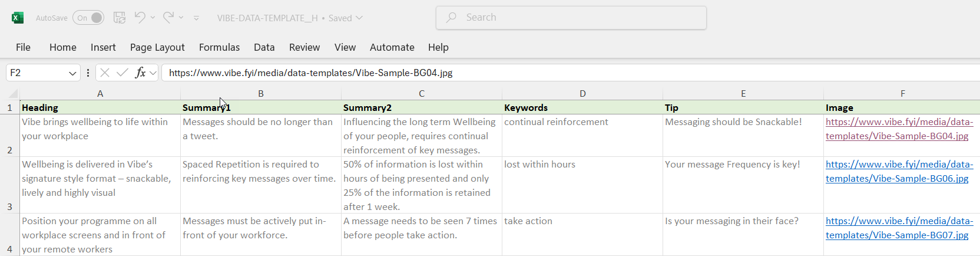Viewport: 980px width, 256px height.
Task: Expand the formula bar chevron
Action: pyautogui.click(x=153, y=73)
